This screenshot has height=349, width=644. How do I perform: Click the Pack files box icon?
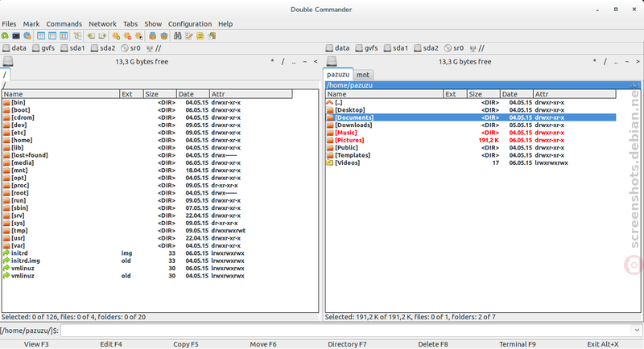152,36
